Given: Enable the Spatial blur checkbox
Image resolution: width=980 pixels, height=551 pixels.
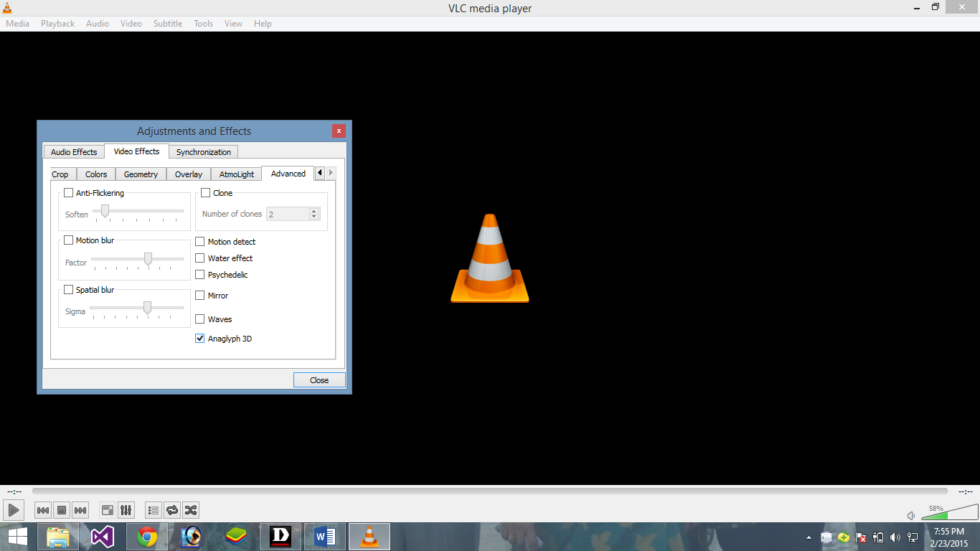Looking at the screenshot, I should click(69, 290).
